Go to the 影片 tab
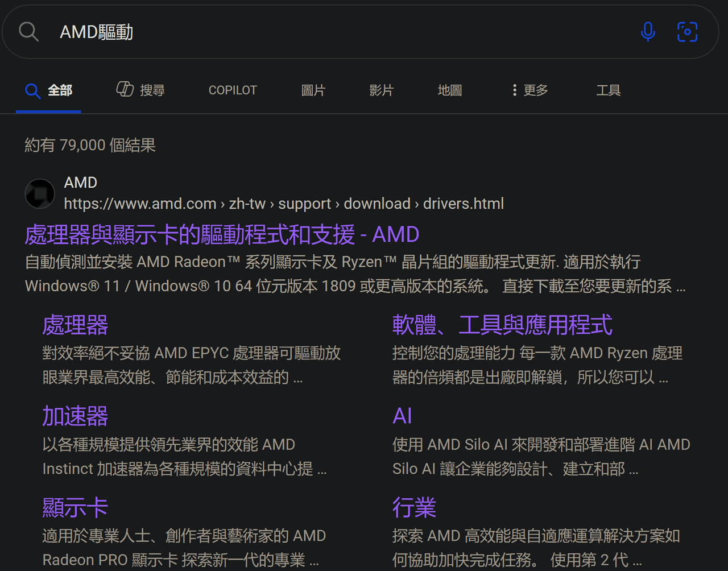Screen dimensions: 728x571 point(381,90)
